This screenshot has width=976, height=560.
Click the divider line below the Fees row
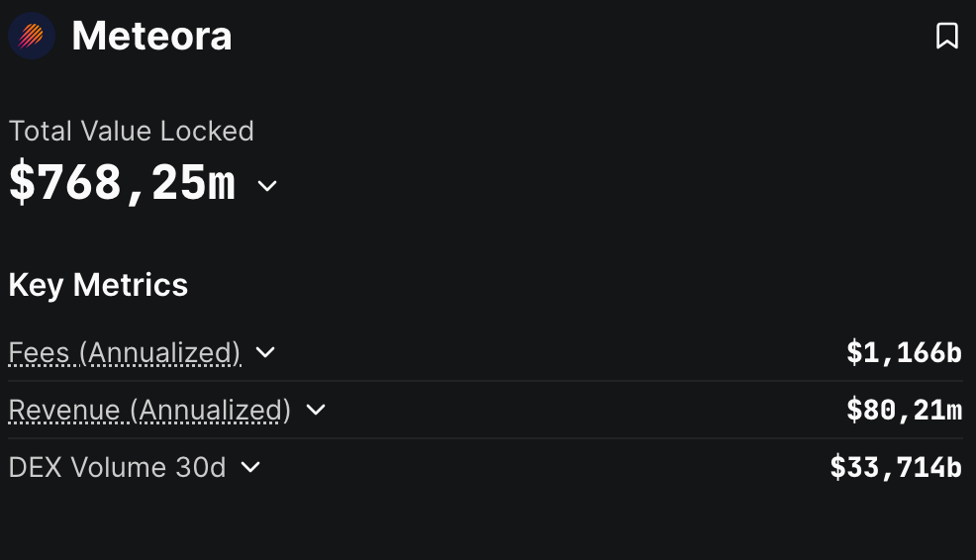point(485,381)
